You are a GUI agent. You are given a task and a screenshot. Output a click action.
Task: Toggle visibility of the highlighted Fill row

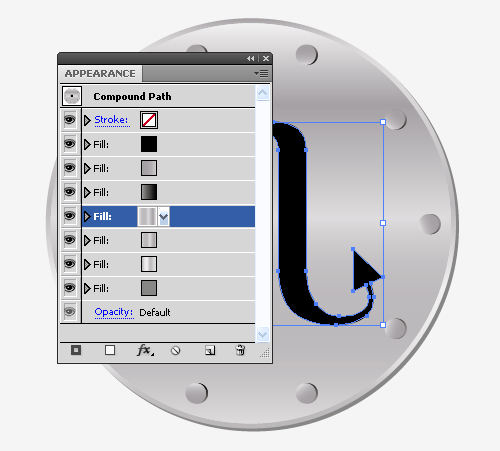pos(70,216)
